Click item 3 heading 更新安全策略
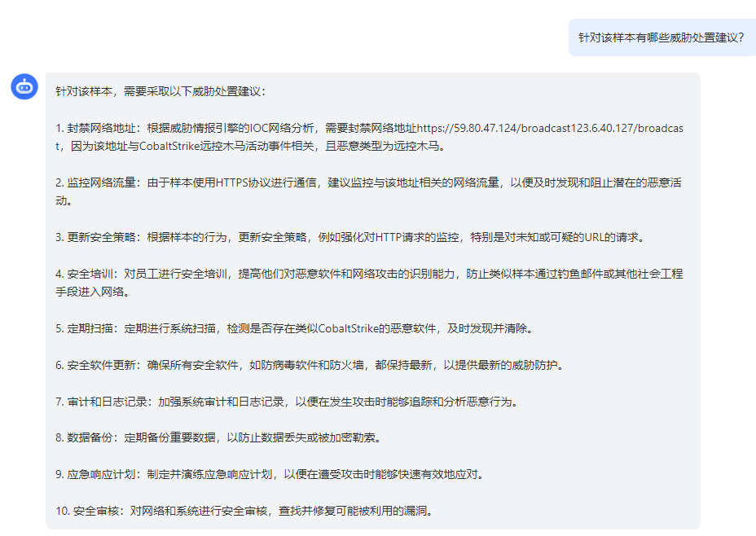 (x=101, y=237)
